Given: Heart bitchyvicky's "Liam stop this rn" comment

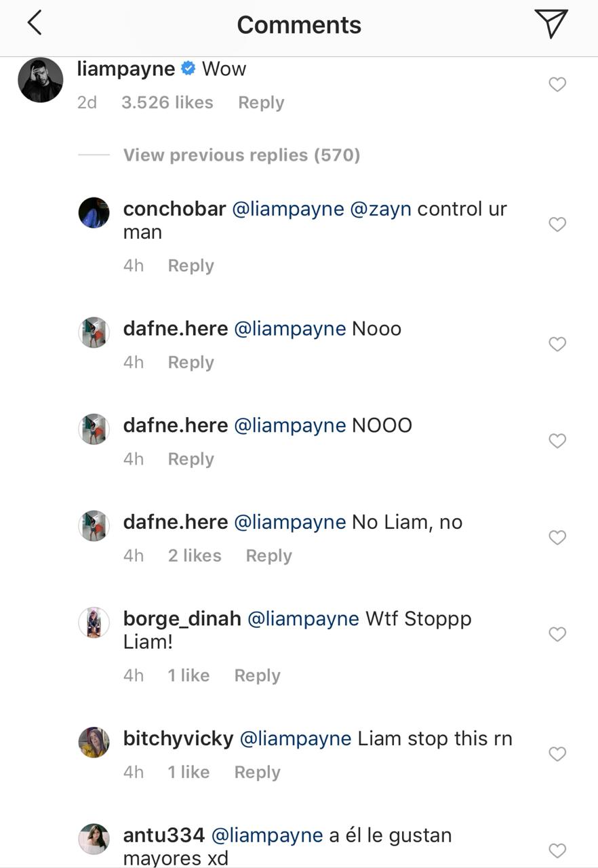Looking at the screenshot, I should [x=557, y=754].
